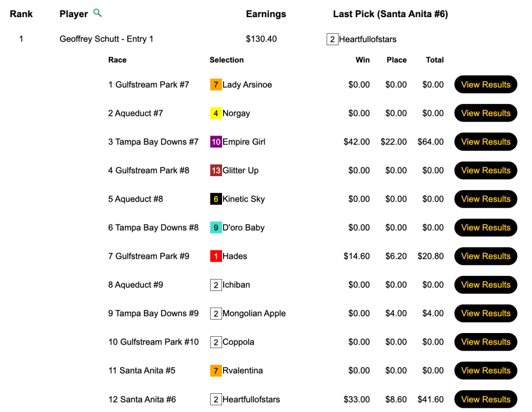Click black number 6 badge for Kinetic Sky
The height and width of the screenshot is (412, 532).
click(x=216, y=199)
